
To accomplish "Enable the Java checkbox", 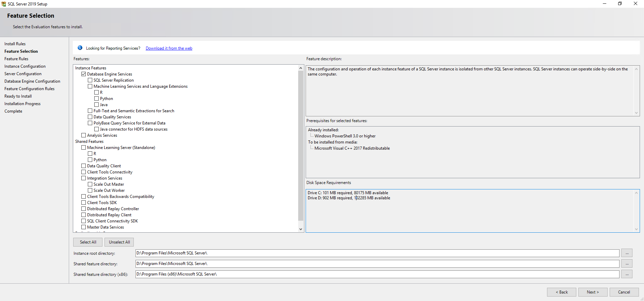I will 96,104.
